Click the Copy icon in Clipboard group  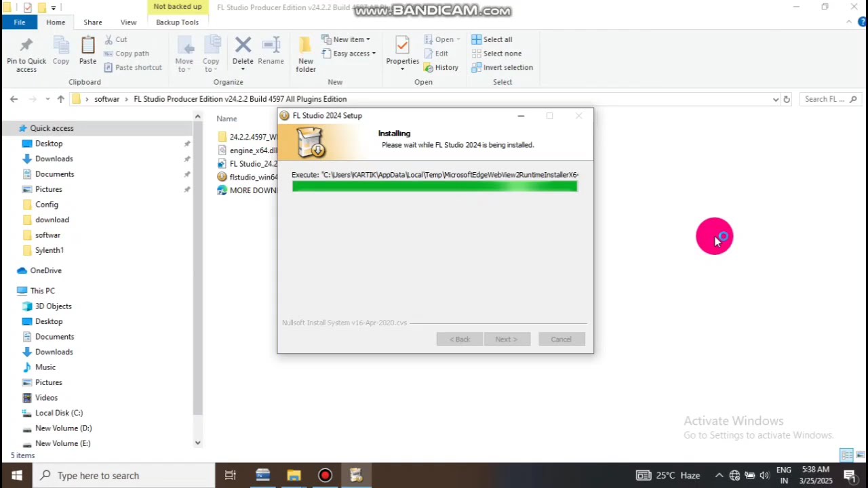pos(61,46)
